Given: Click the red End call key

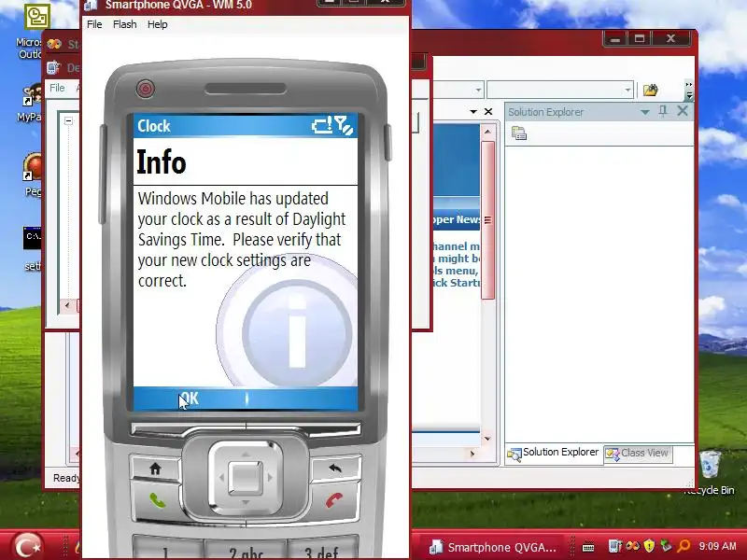Looking at the screenshot, I should [x=334, y=500].
